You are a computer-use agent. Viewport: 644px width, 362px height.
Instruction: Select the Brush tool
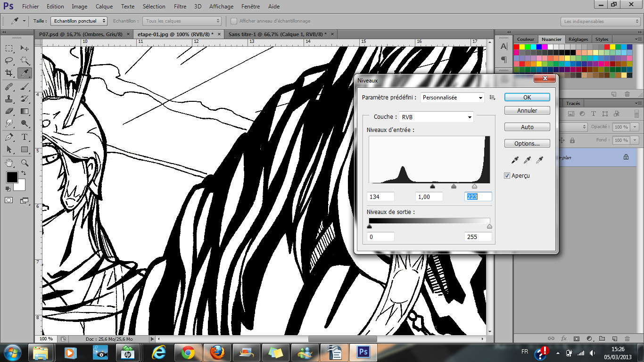point(25,87)
